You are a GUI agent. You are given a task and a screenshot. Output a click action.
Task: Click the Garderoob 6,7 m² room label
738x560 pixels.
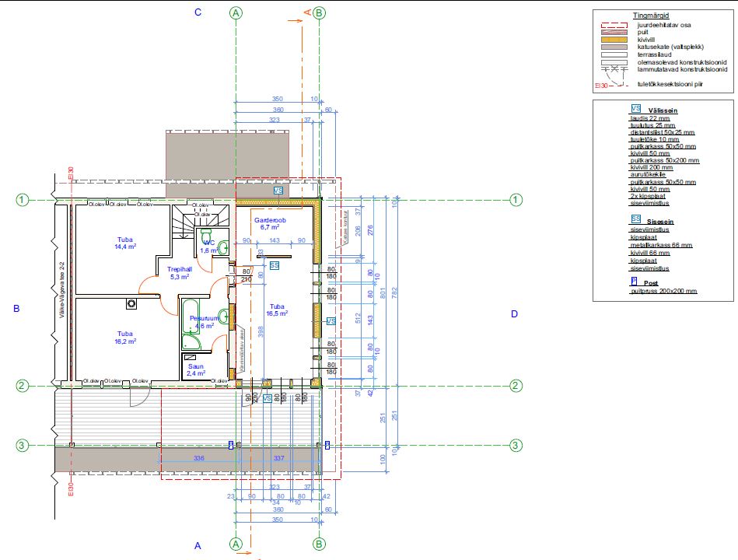271,224
